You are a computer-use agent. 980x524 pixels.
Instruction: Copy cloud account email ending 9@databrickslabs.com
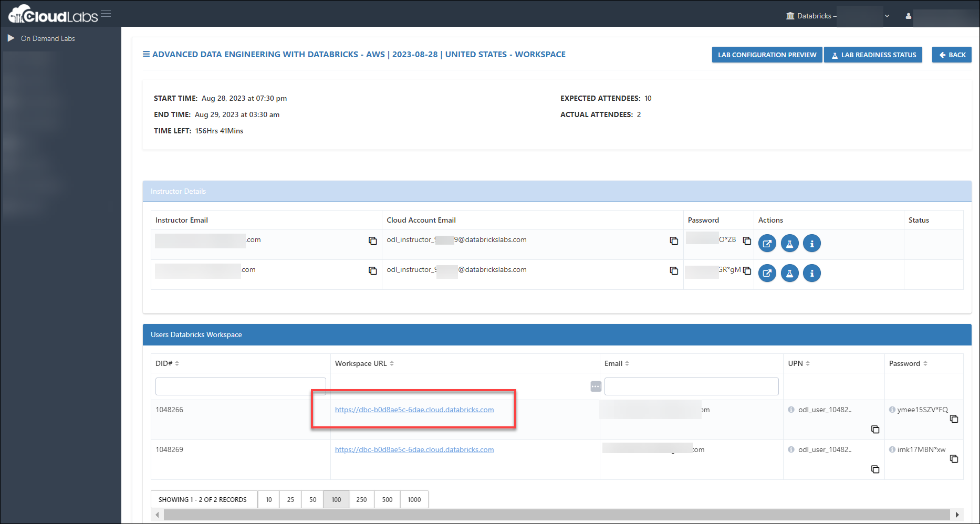point(674,241)
